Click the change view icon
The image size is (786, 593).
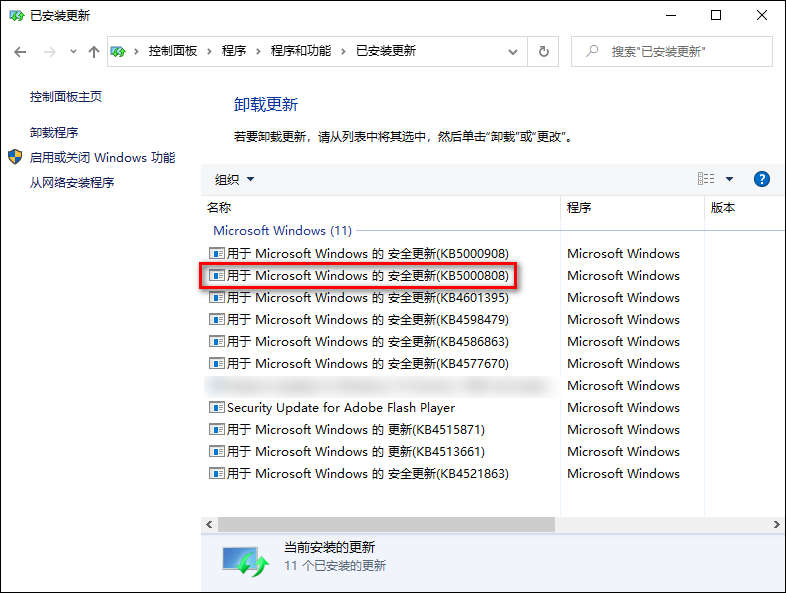(x=706, y=178)
